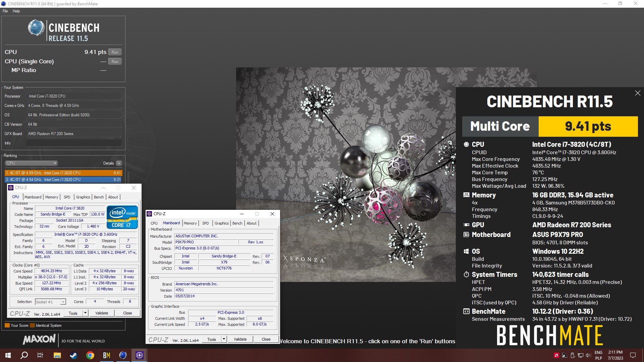Close the BenchMate result overlay
The image size is (644, 362).
[x=638, y=93]
